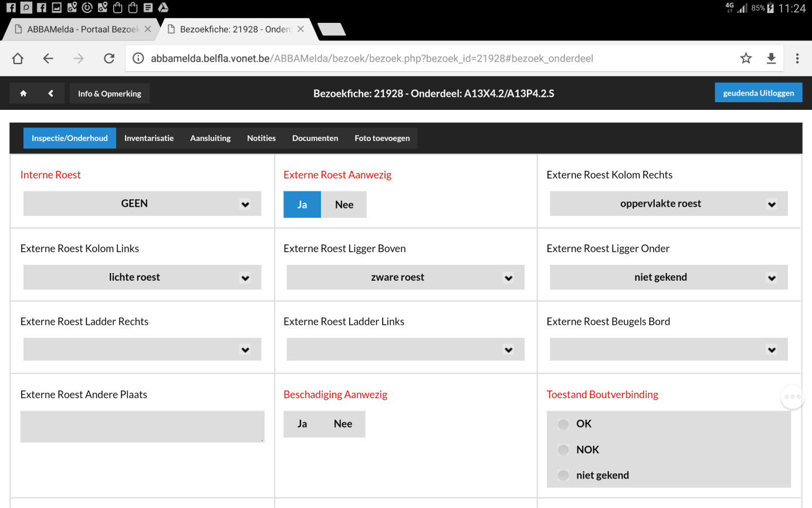Click the geudenda Uitloggen button

pyautogui.click(x=759, y=93)
